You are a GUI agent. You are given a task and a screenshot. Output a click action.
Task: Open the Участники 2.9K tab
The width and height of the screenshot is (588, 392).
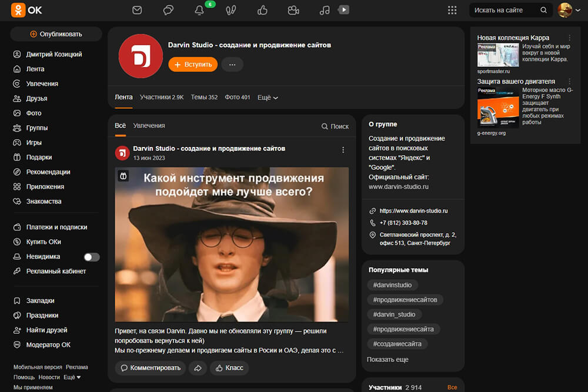tap(162, 97)
